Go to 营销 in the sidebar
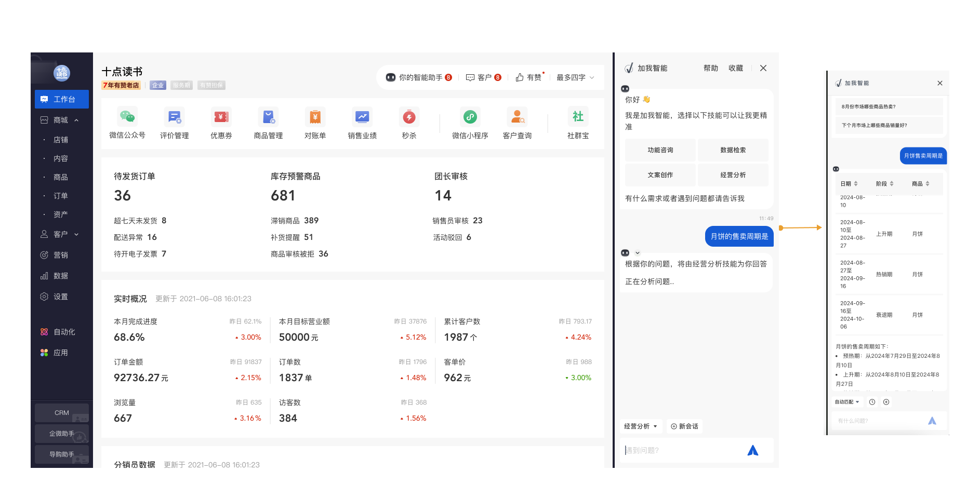The width and height of the screenshot is (980, 484). click(61, 255)
